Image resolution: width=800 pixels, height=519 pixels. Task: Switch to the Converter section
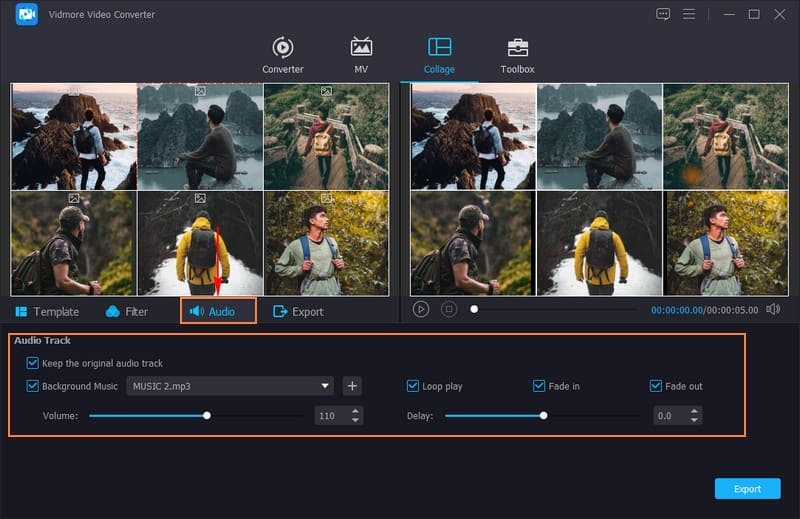point(283,56)
